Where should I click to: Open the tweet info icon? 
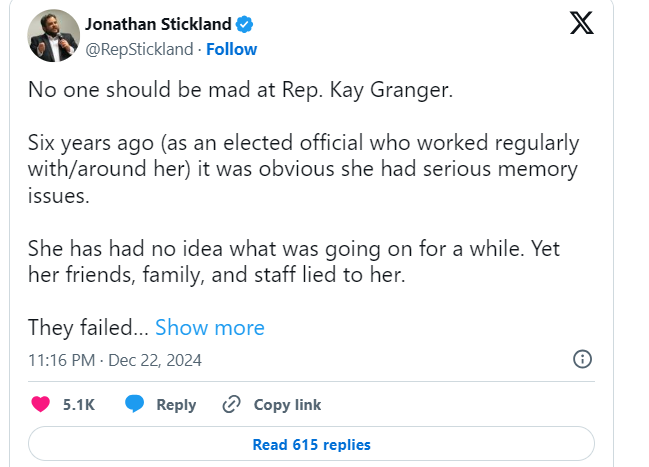pyautogui.click(x=582, y=360)
